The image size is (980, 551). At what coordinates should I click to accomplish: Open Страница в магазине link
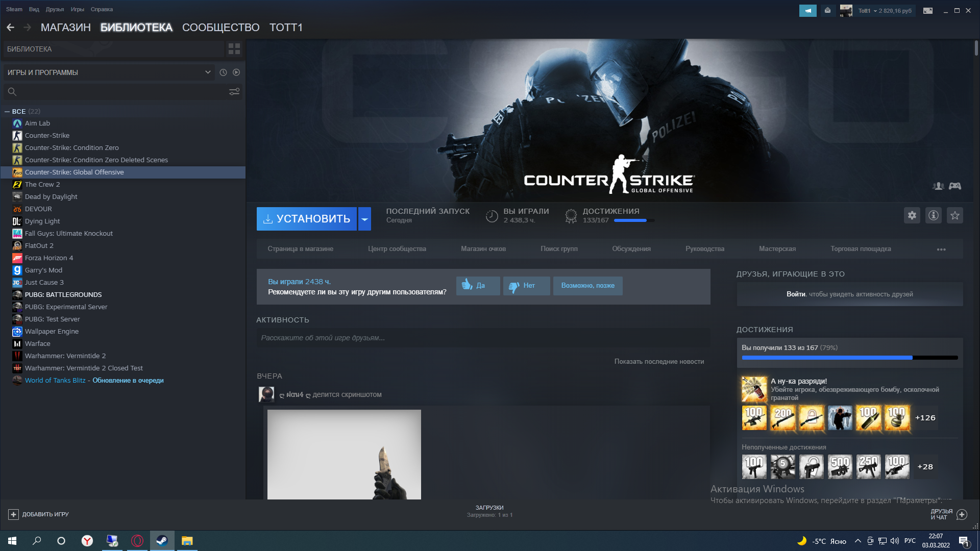tap(300, 249)
